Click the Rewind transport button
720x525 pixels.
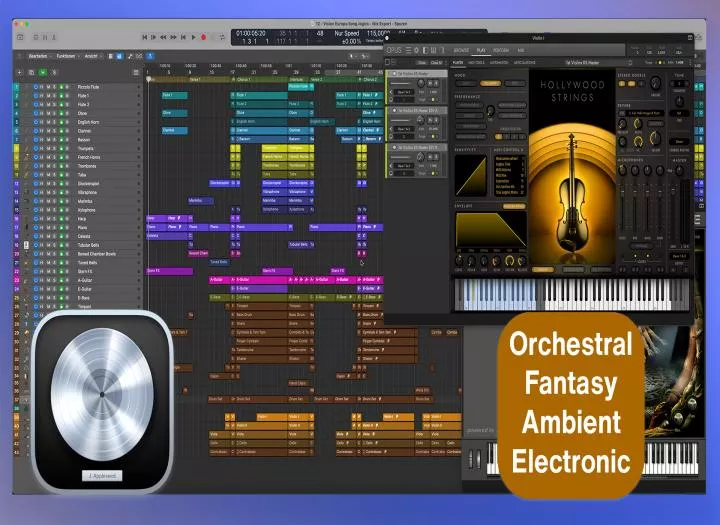(x=163, y=37)
